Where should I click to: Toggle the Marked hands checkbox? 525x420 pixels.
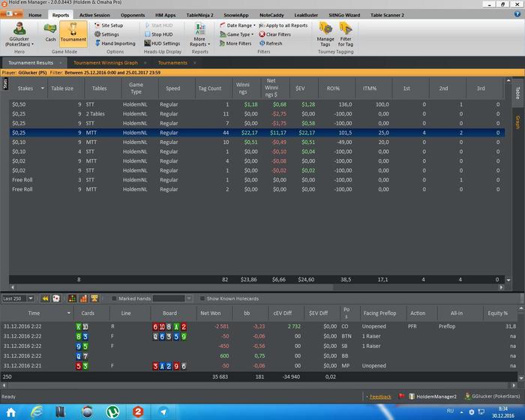click(114, 298)
